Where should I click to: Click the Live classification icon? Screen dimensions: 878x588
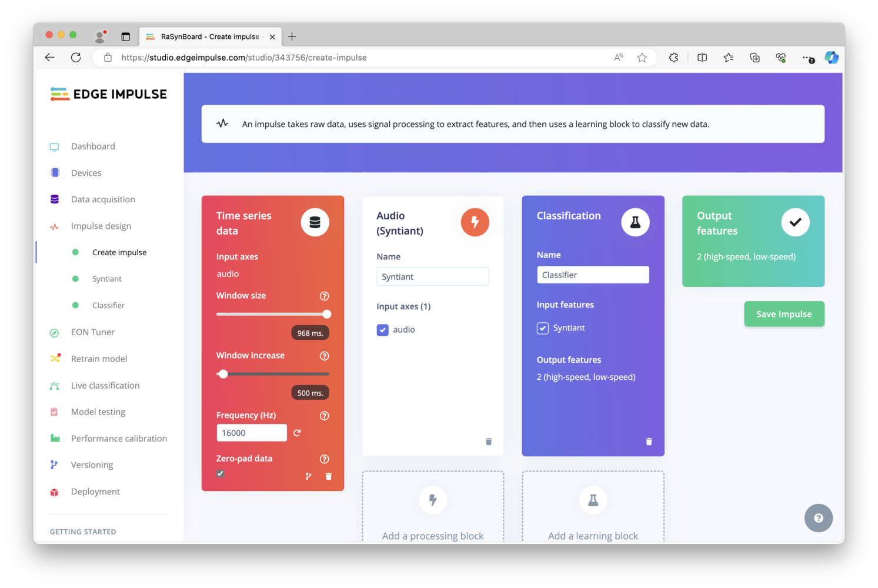(x=54, y=386)
